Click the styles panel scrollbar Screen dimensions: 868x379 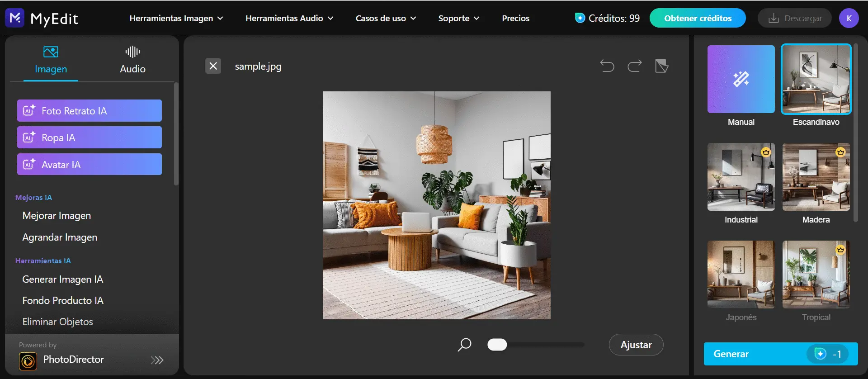tap(855, 133)
